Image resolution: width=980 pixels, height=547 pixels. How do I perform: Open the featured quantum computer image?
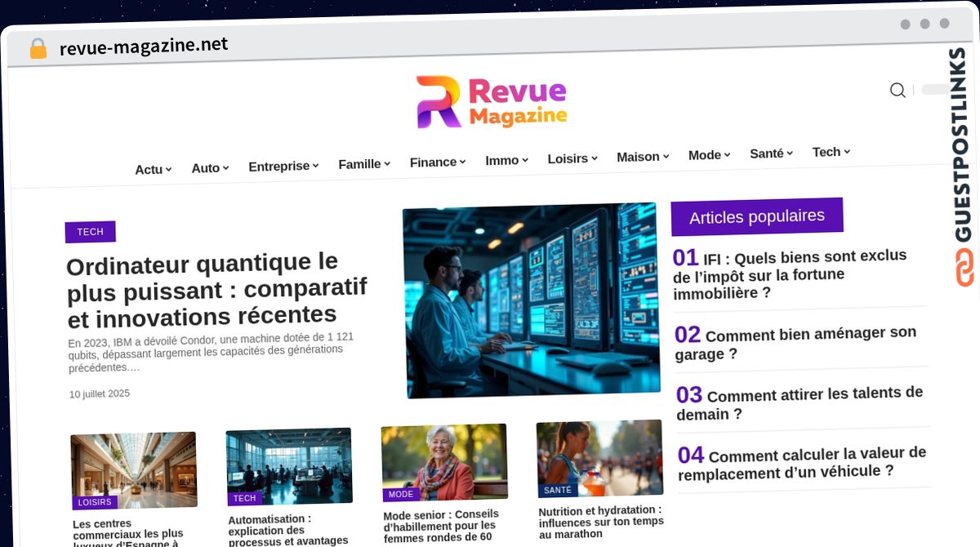531,300
